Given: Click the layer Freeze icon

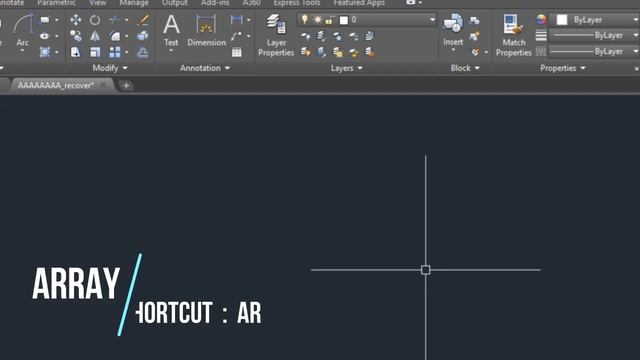Looking at the screenshot, I should [x=337, y=36].
